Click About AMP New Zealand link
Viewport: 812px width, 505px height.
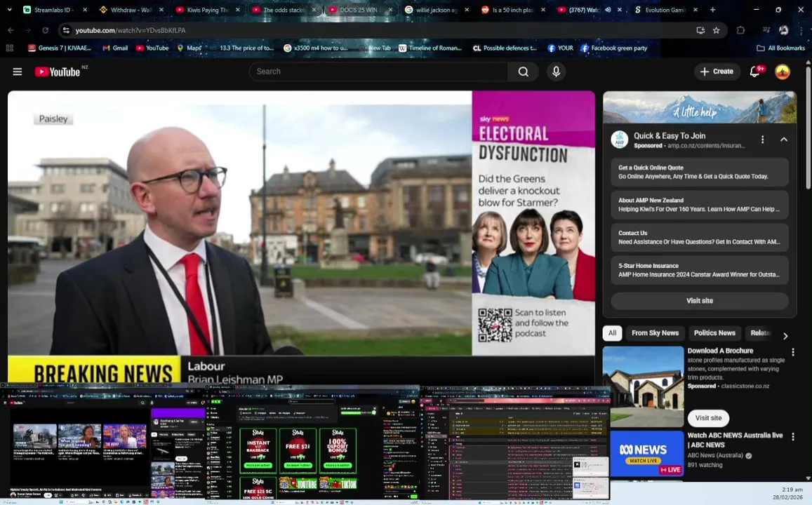click(x=700, y=205)
